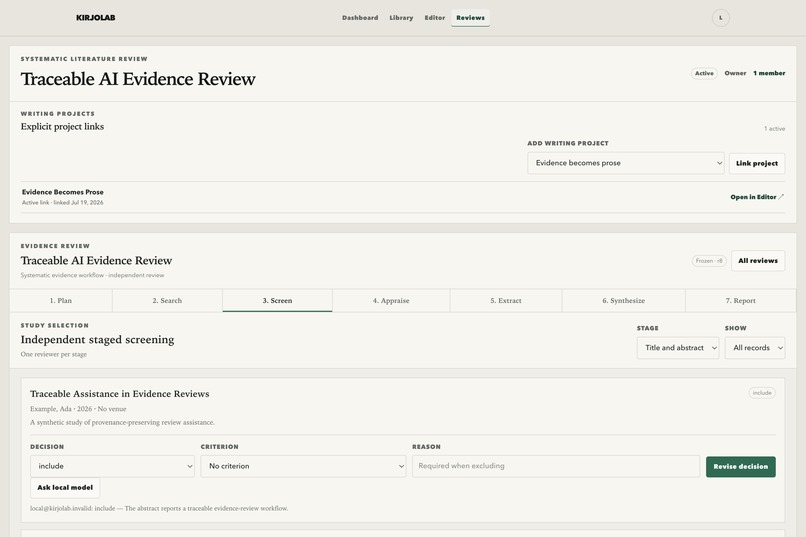Viewport: 806px width, 537px height.
Task: Click the '1 active' count text
Action: [x=774, y=128]
